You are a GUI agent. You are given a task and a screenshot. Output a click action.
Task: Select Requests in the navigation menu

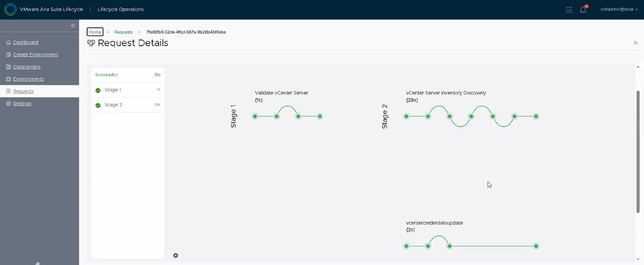23,91
